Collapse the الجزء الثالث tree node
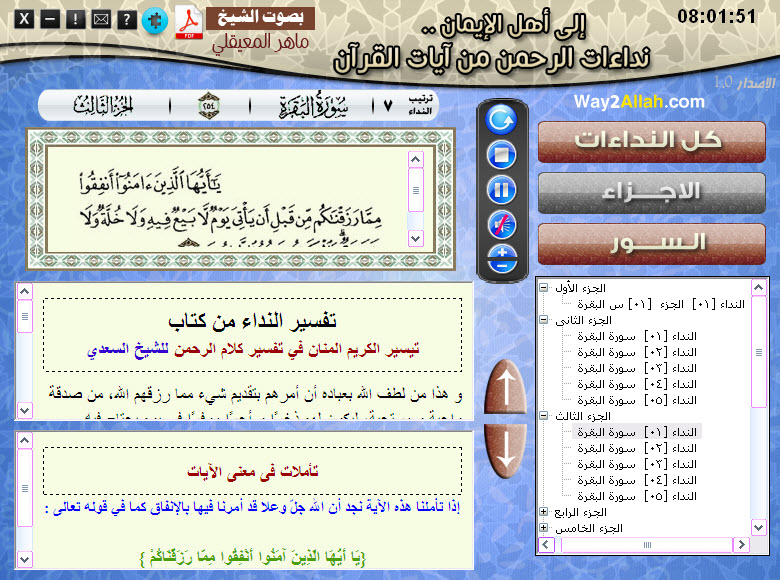The image size is (780, 580). [x=544, y=415]
